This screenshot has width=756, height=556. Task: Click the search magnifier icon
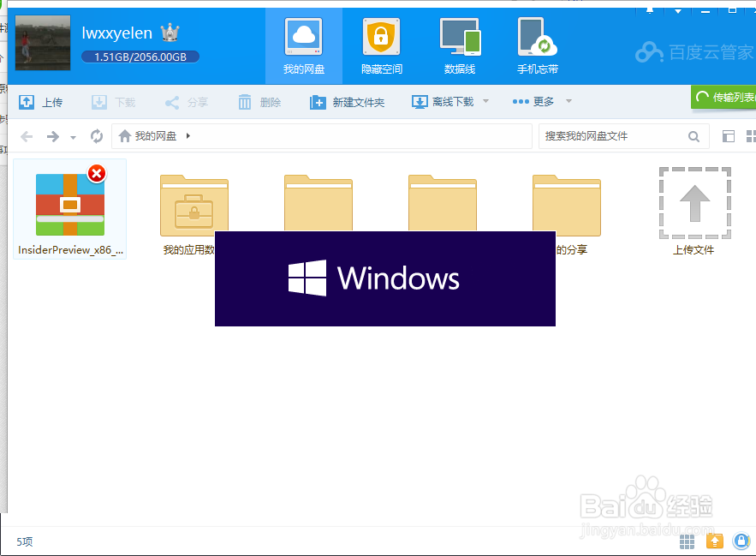pos(693,136)
